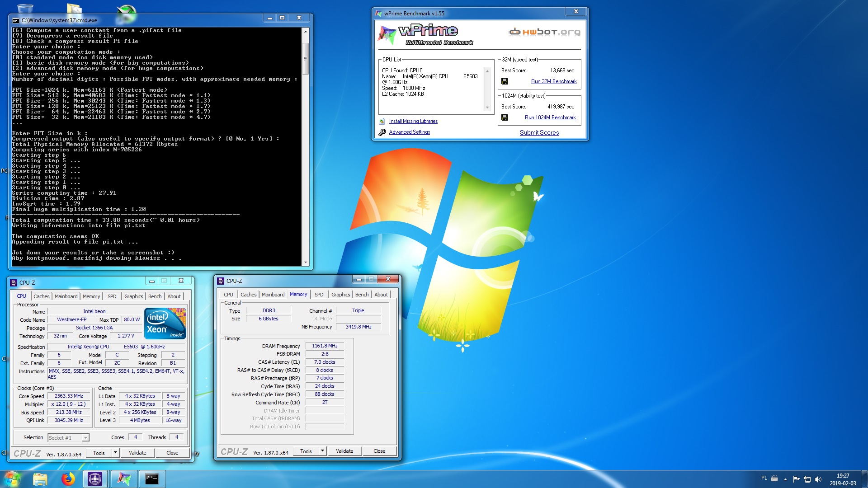Click the NB Frequency value 3419.8 MHz

pyautogui.click(x=359, y=327)
